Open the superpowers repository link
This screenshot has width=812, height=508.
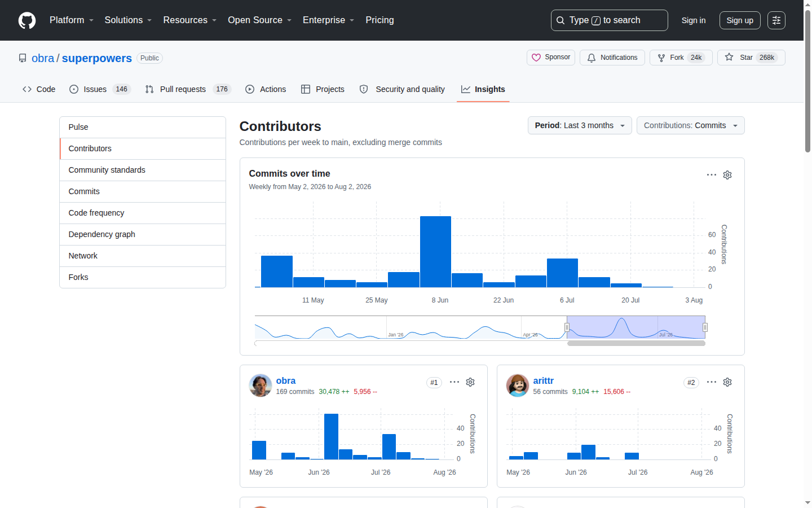pyautogui.click(x=97, y=58)
